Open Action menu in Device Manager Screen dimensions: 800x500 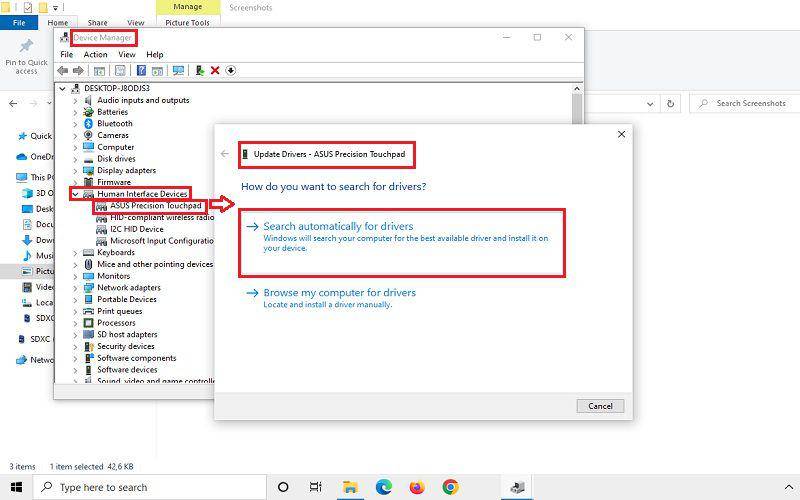[x=95, y=55]
